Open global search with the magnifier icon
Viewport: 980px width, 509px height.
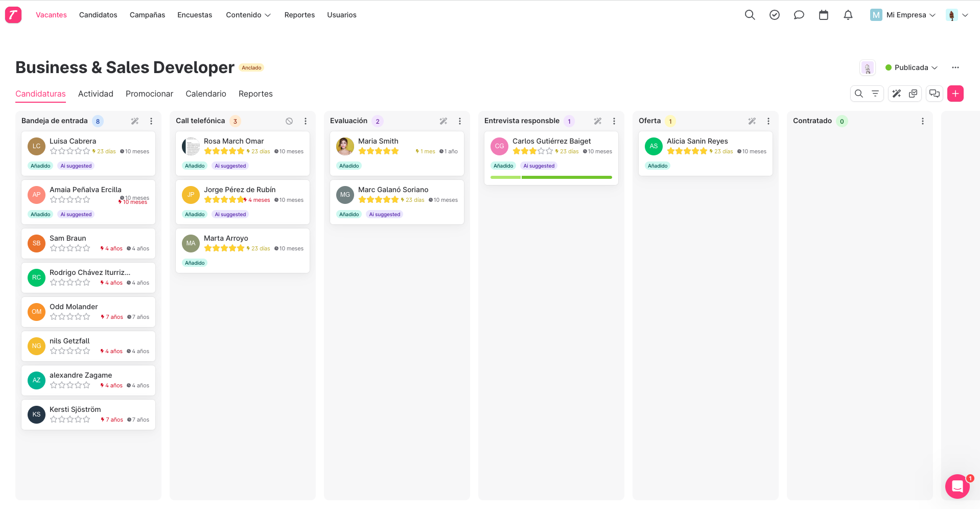(x=750, y=15)
